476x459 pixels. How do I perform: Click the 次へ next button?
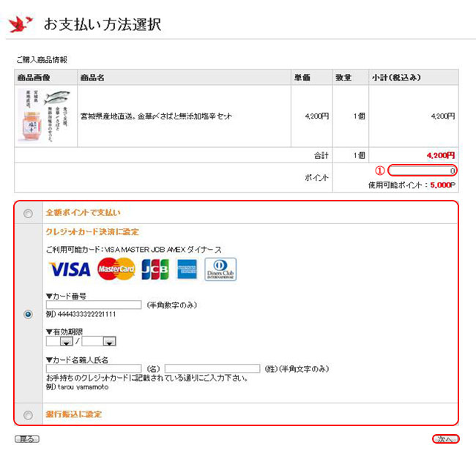446,439
